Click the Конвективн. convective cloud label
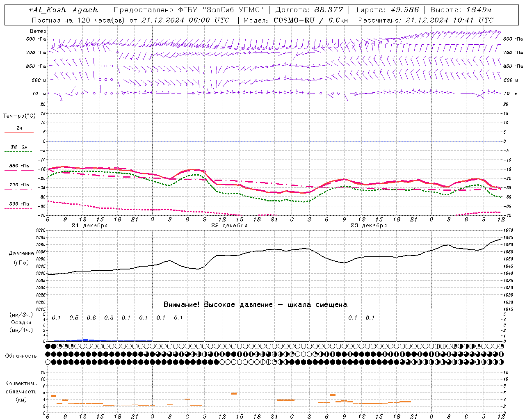 [21, 383]
